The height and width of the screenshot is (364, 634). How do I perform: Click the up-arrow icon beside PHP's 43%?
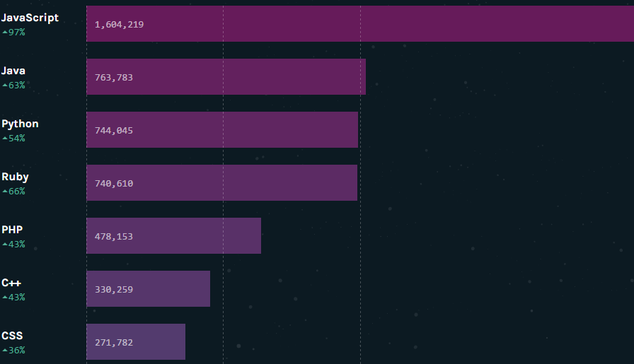[5, 244]
